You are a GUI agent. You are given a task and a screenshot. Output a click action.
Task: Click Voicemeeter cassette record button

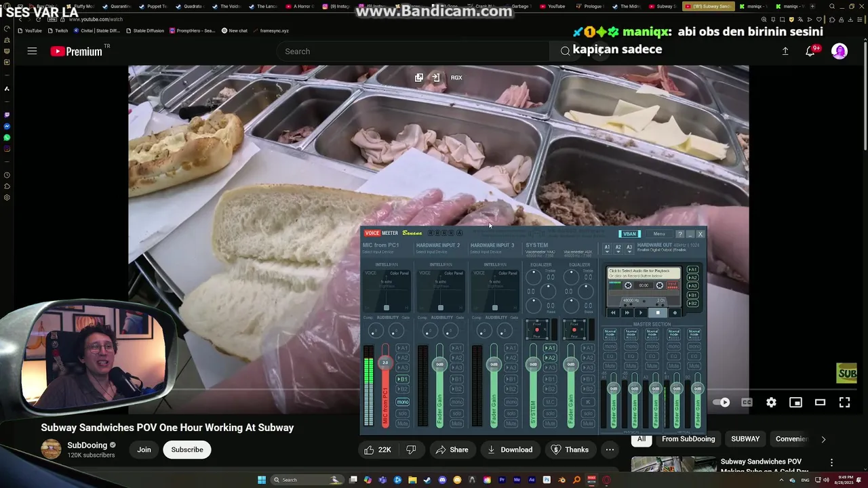pyautogui.click(x=674, y=312)
